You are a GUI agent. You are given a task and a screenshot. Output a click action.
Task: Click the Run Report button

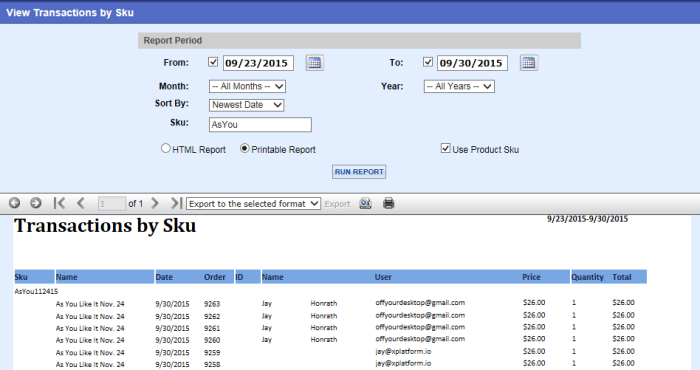(359, 172)
